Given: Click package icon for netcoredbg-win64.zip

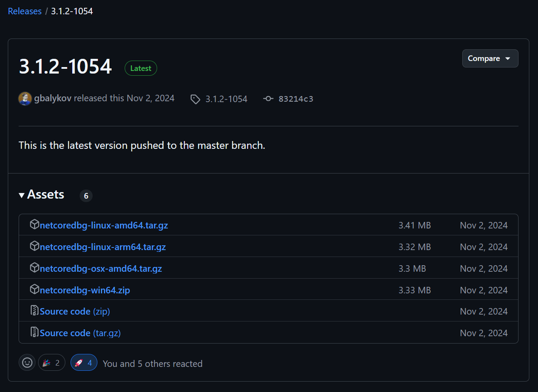Looking at the screenshot, I should tap(34, 289).
